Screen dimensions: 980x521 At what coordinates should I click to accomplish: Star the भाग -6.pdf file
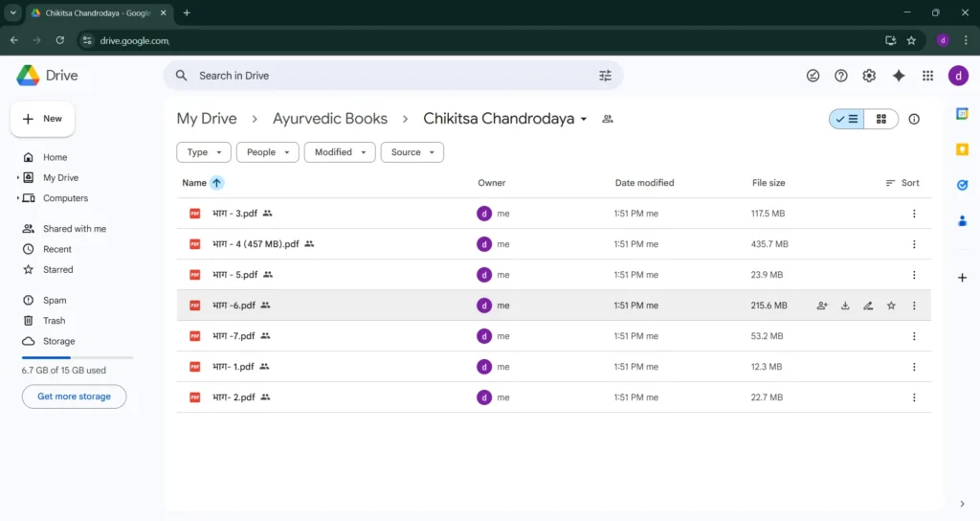[891, 306]
